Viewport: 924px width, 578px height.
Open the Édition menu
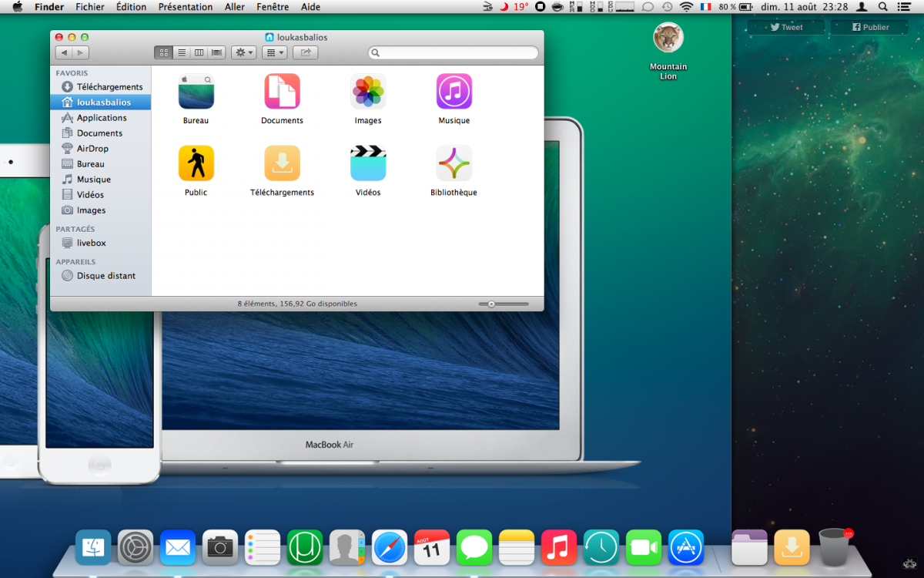(x=131, y=7)
